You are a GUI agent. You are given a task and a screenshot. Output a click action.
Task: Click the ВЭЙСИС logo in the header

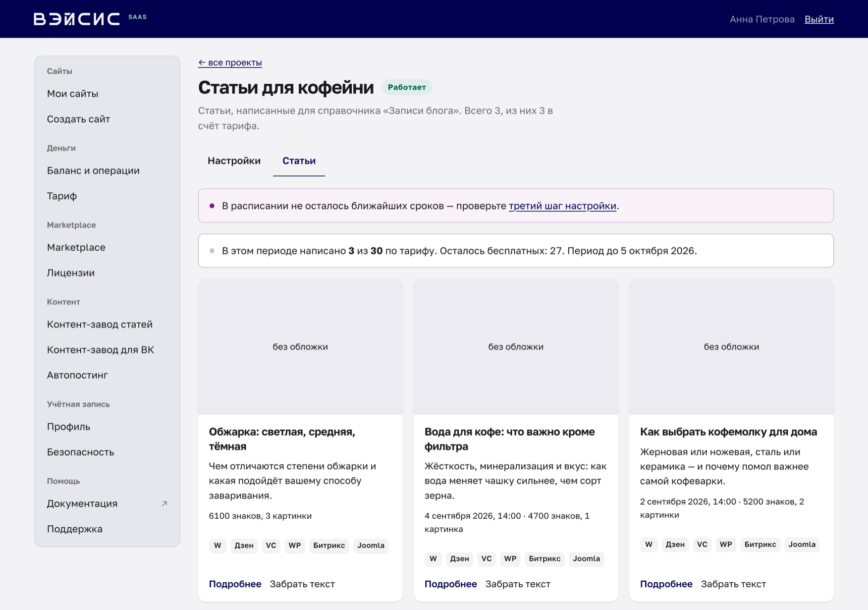point(77,19)
